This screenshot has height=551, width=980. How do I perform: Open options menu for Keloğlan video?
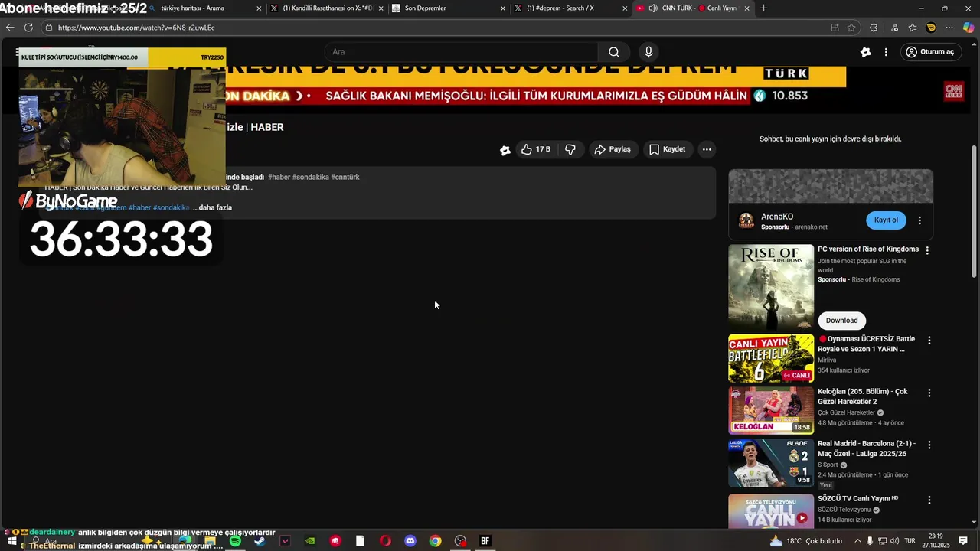(x=929, y=393)
